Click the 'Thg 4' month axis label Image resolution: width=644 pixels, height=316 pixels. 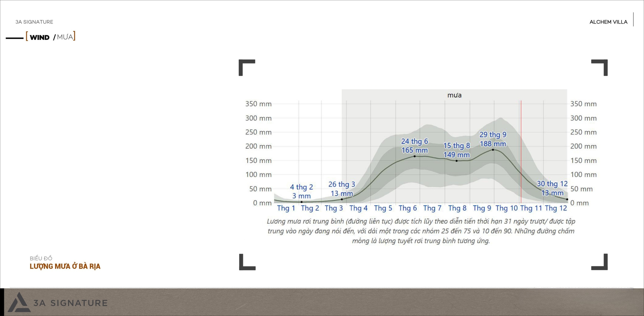click(x=358, y=208)
